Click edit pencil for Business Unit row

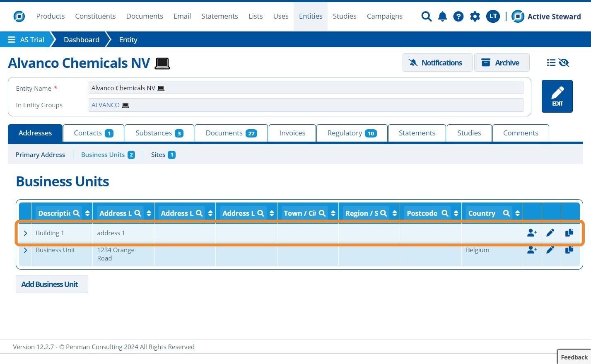550,250
